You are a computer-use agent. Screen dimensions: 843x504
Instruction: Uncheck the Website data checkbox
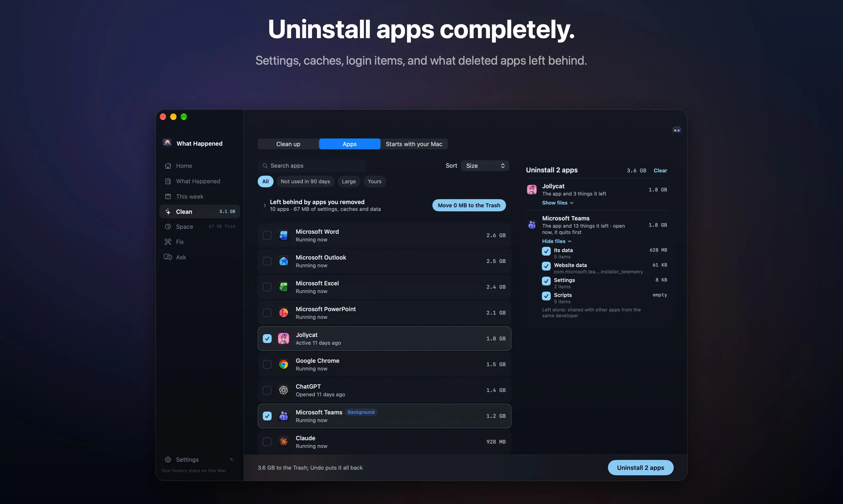click(x=546, y=266)
